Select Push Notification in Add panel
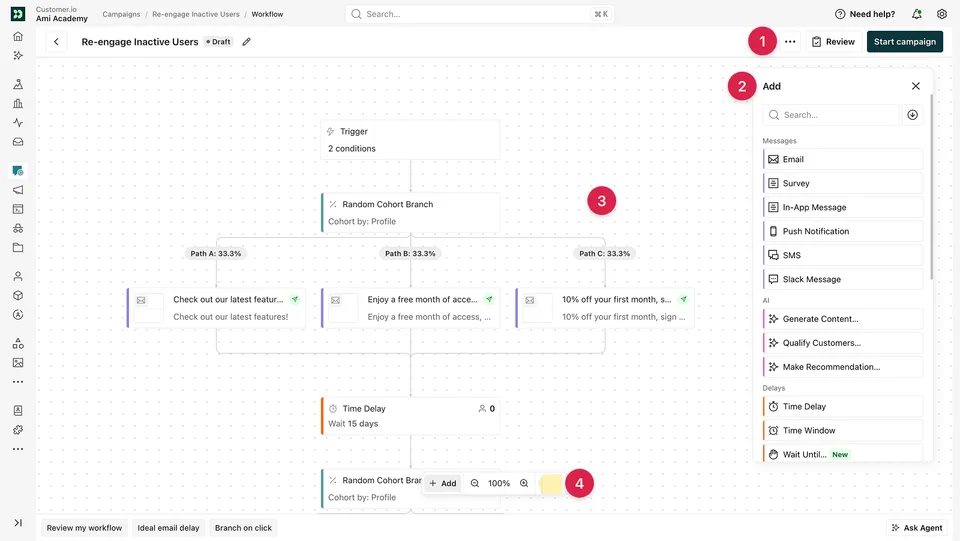 pos(842,231)
